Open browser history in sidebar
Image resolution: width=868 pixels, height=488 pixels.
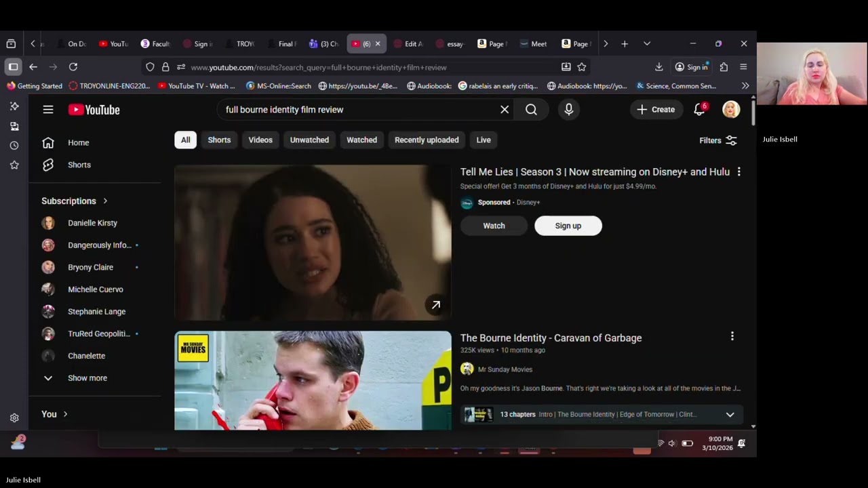click(14, 146)
